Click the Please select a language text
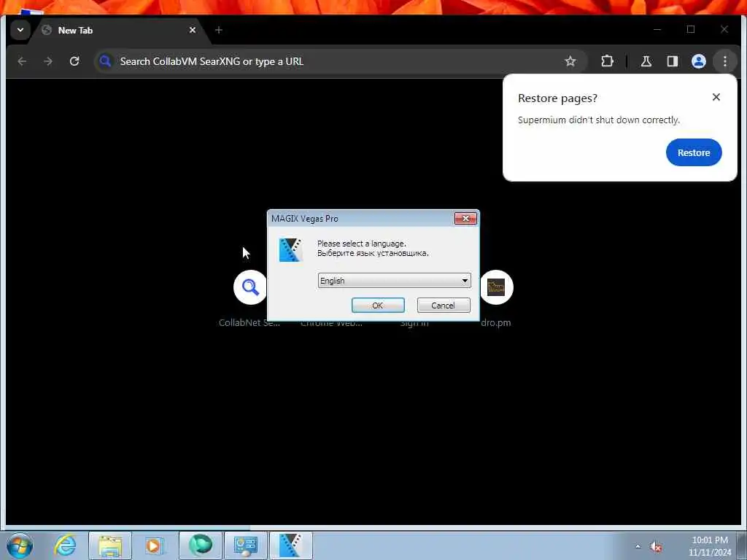 coord(362,244)
